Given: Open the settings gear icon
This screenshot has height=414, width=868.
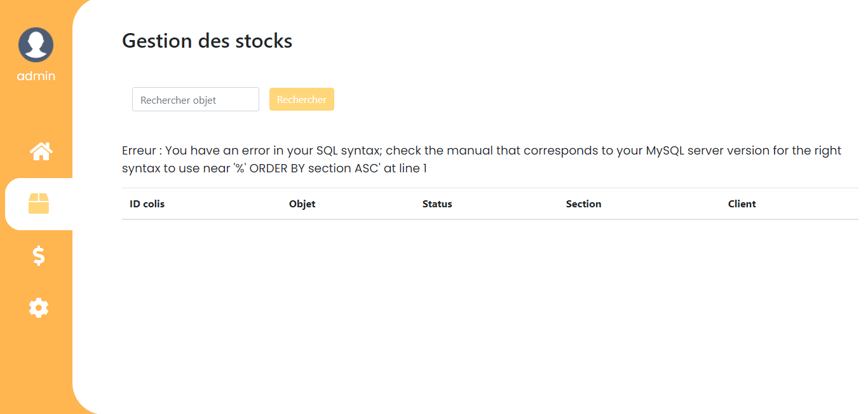Looking at the screenshot, I should coord(39,308).
